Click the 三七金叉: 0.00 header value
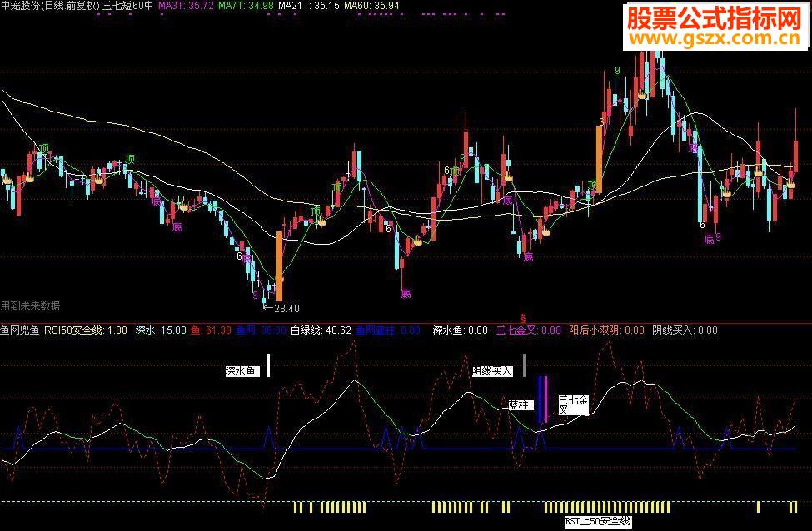 click(x=528, y=330)
